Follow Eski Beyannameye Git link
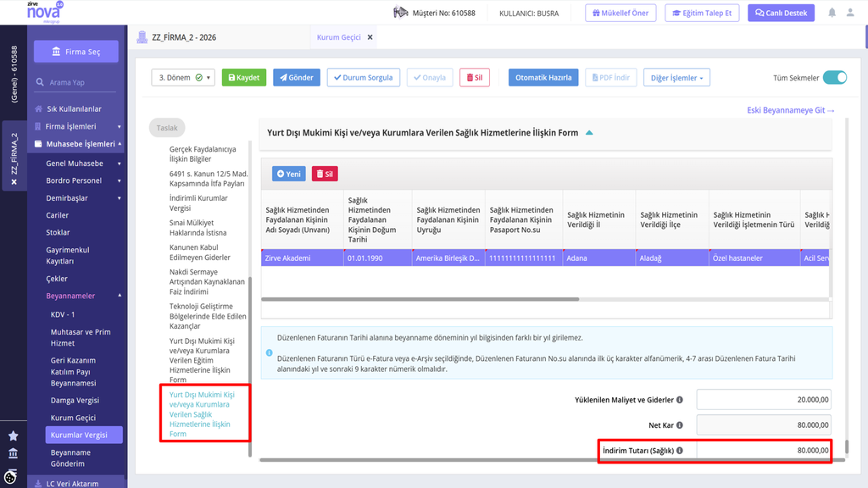 click(791, 110)
